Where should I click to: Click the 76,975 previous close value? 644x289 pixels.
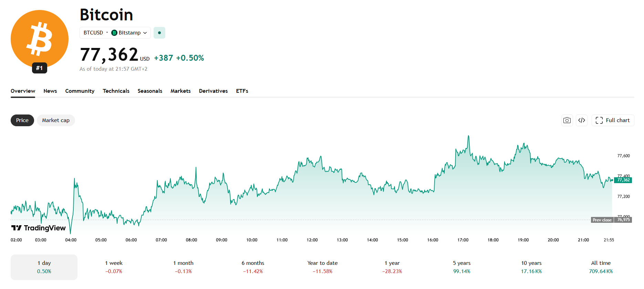pyautogui.click(x=623, y=220)
